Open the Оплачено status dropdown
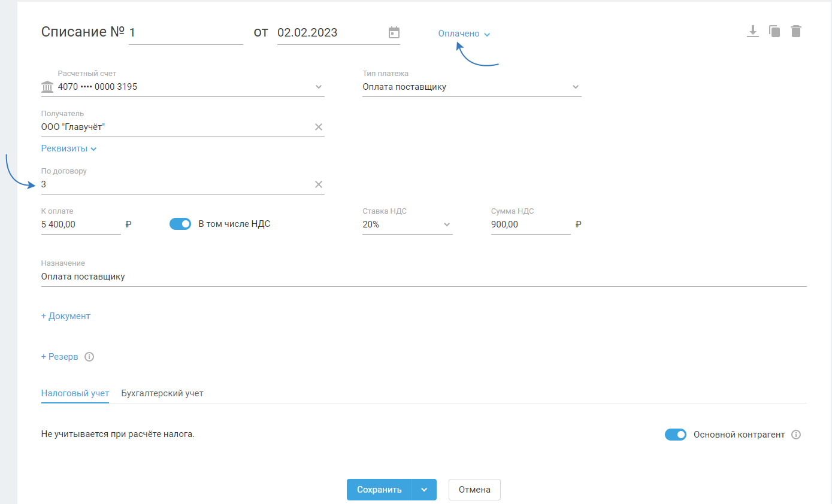Image resolution: width=832 pixels, height=504 pixels. click(464, 34)
